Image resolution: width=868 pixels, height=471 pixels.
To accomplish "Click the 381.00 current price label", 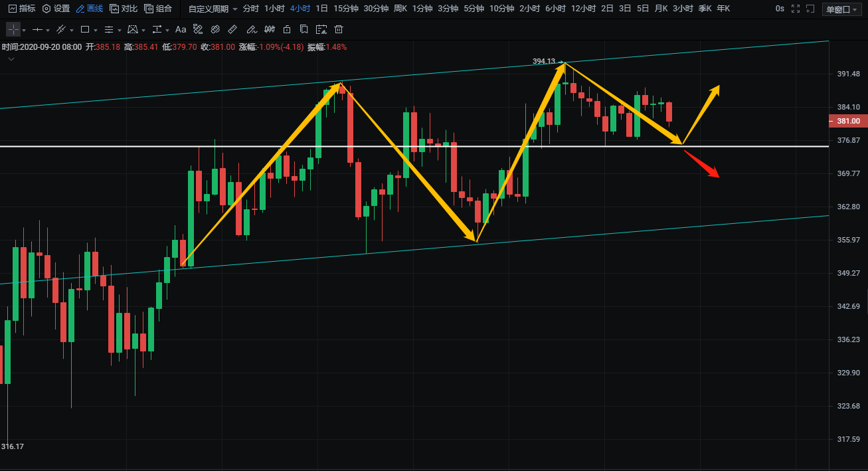I will (x=848, y=121).
